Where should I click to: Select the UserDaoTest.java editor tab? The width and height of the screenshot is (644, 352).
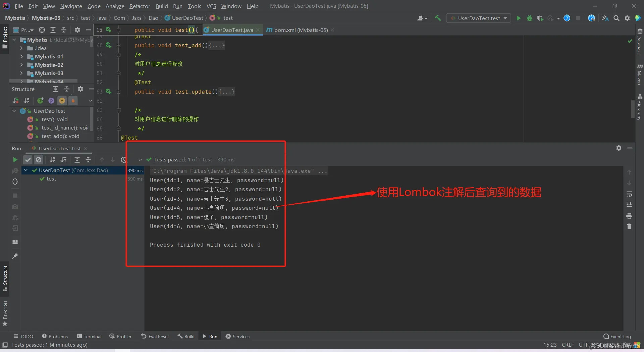tap(232, 30)
